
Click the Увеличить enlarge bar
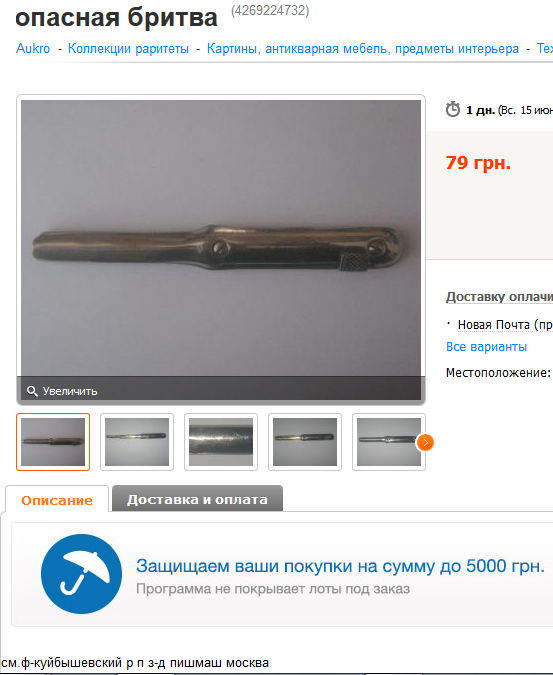point(221,389)
